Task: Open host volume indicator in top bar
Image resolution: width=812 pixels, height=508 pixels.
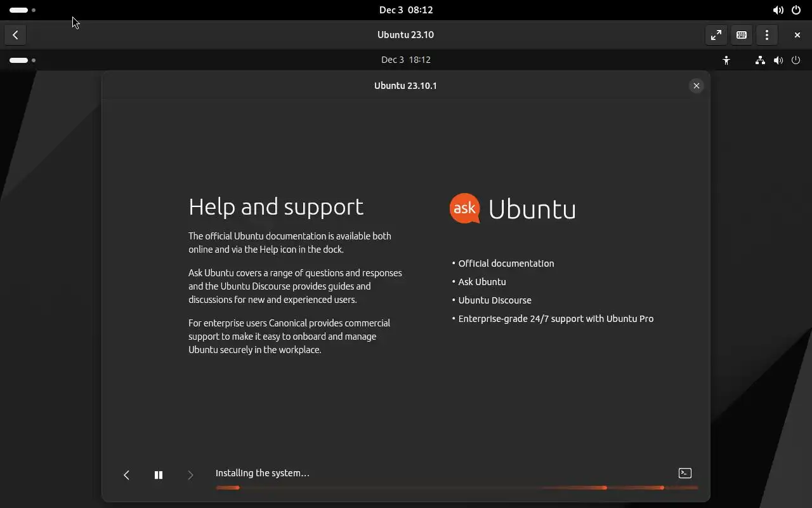Action: pos(778,10)
